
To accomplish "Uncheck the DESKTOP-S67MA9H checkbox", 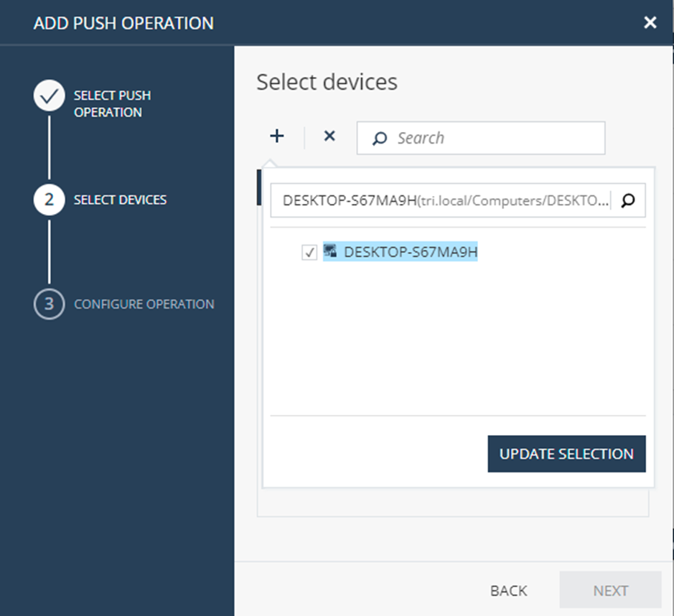I will pyautogui.click(x=309, y=252).
